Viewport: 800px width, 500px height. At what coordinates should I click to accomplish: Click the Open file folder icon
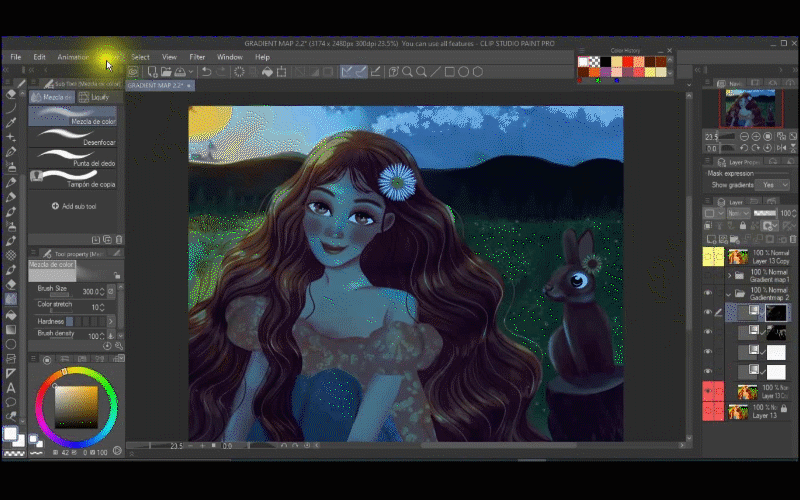pos(165,72)
